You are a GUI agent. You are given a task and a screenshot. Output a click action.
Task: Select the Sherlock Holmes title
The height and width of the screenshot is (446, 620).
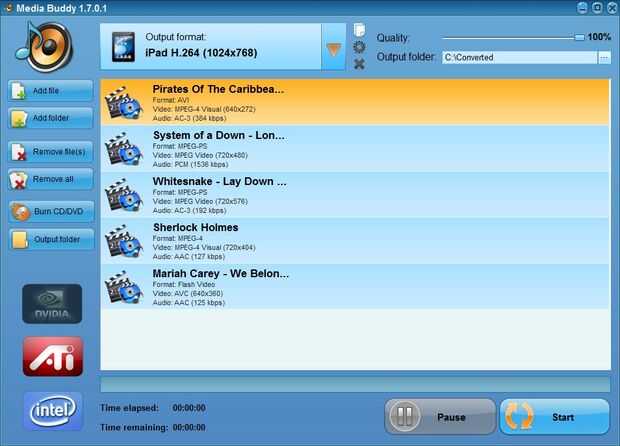(196, 227)
